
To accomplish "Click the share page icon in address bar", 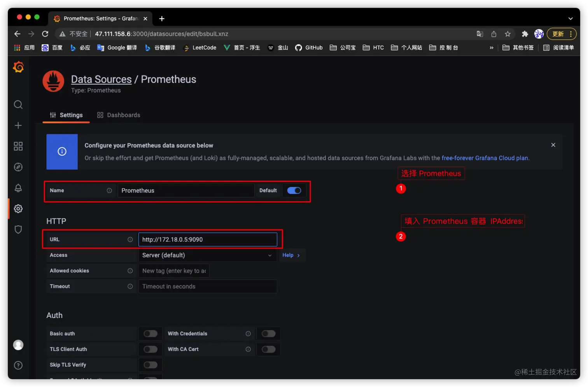I will [x=493, y=34].
